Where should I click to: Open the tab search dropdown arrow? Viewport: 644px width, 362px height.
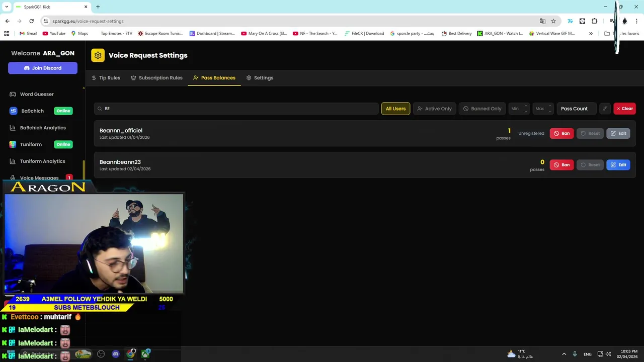pyautogui.click(x=7, y=7)
